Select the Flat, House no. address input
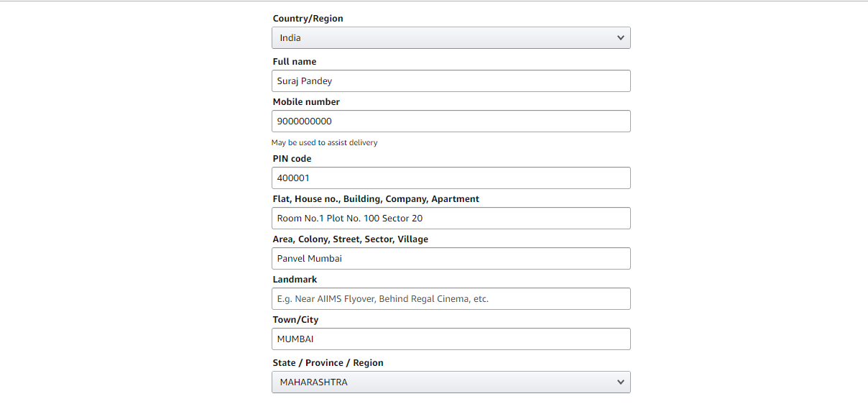This screenshot has height=404, width=868. [x=451, y=219]
